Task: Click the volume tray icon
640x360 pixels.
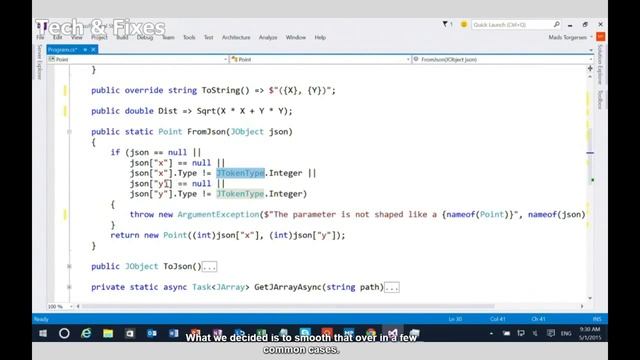Action: [x=535, y=333]
